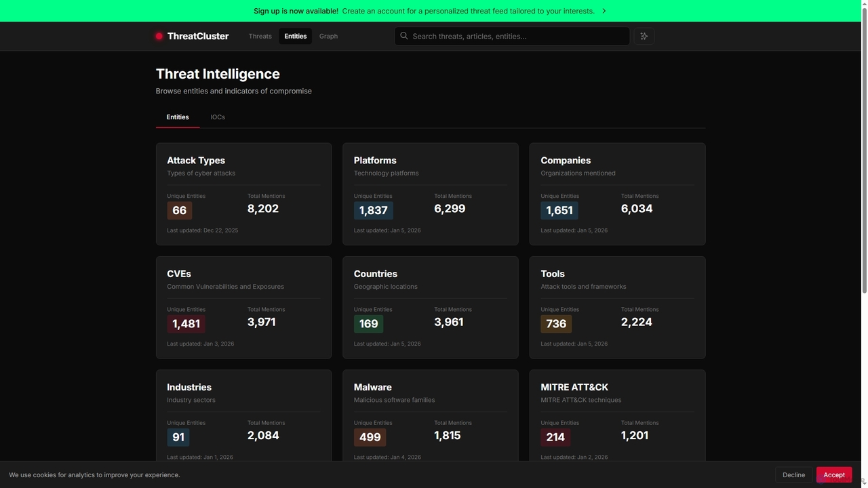Click the Sign up is now available banner
This screenshot has height=488, width=868.
[431, 11]
